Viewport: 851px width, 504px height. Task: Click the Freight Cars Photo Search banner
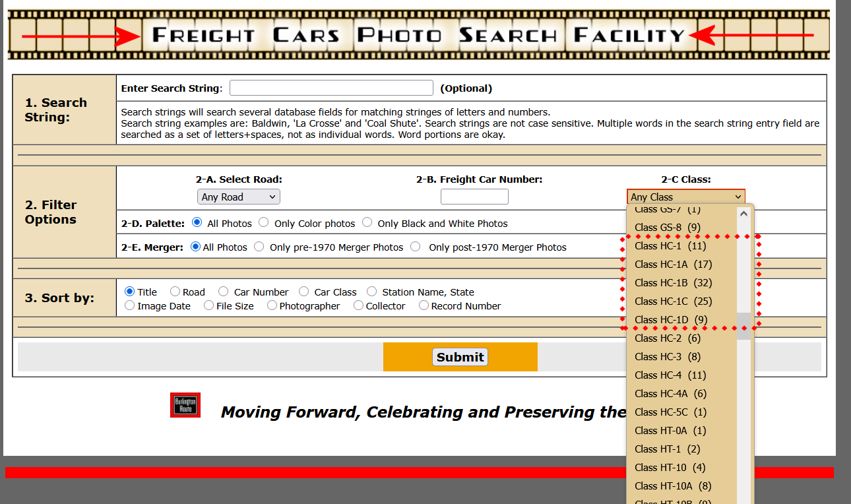(x=418, y=34)
